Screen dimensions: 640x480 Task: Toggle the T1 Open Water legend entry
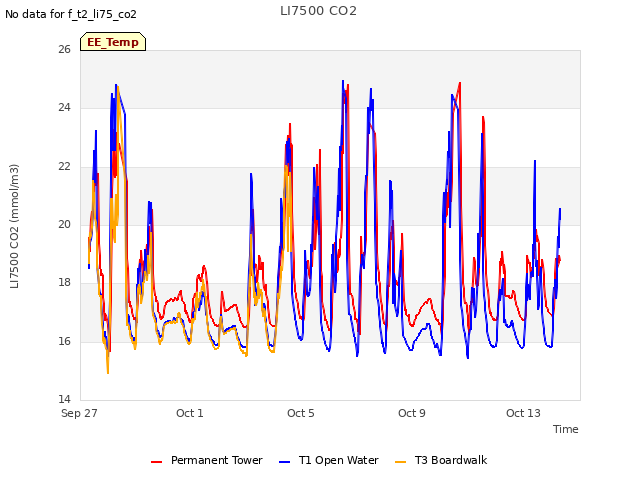tap(329, 460)
